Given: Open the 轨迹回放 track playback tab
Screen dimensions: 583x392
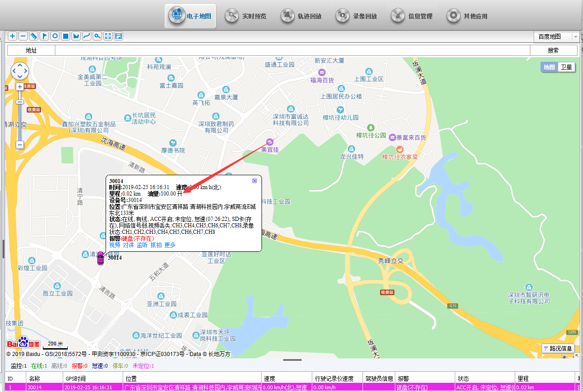Looking at the screenshot, I should click(301, 16).
